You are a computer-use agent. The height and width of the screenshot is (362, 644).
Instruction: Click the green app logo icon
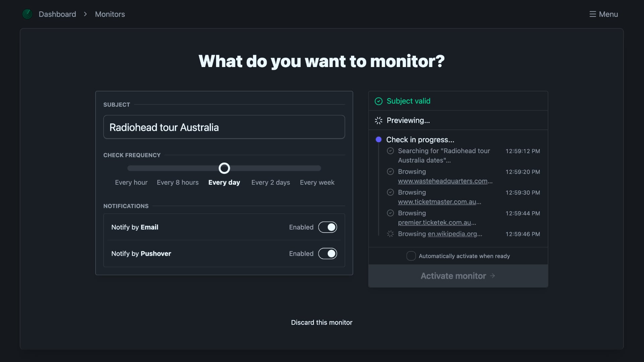[28, 14]
